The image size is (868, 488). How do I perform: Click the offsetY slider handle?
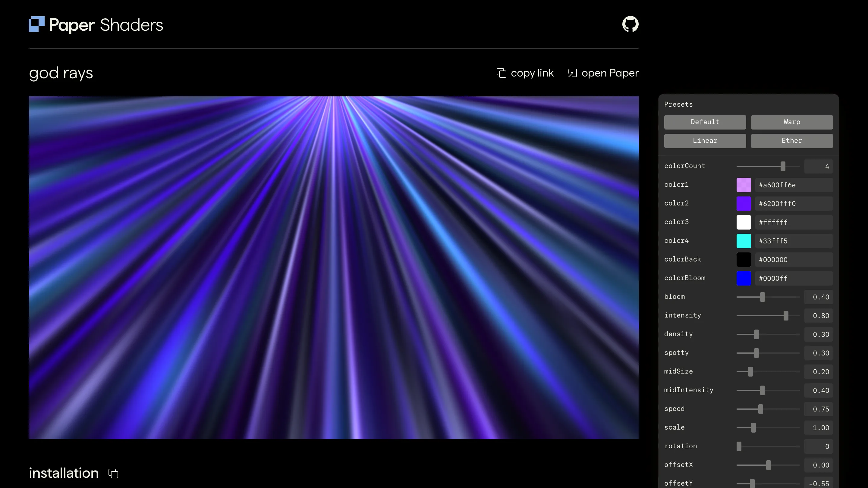point(752,483)
